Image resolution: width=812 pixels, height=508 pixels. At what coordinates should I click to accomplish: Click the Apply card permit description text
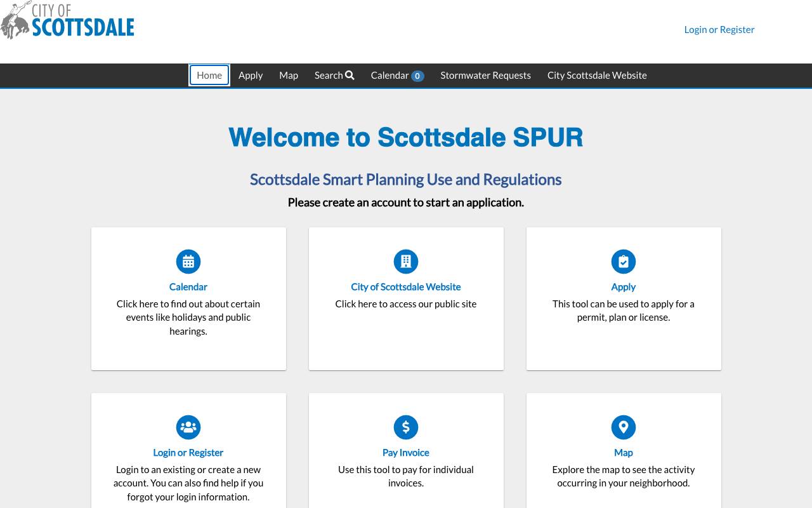click(624, 311)
